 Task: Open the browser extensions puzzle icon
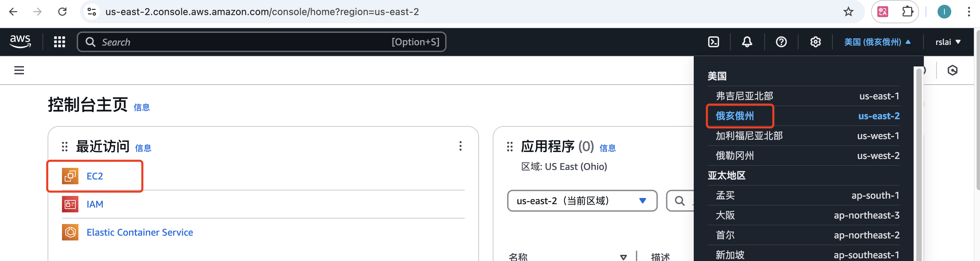pyautogui.click(x=907, y=12)
